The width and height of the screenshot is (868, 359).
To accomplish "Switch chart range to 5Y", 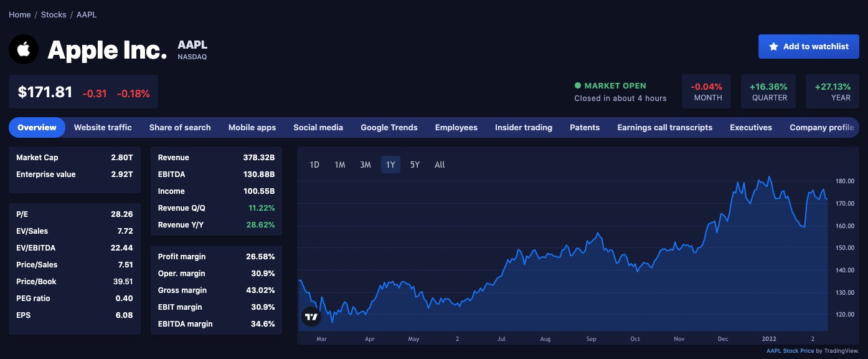I will coord(415,165).
